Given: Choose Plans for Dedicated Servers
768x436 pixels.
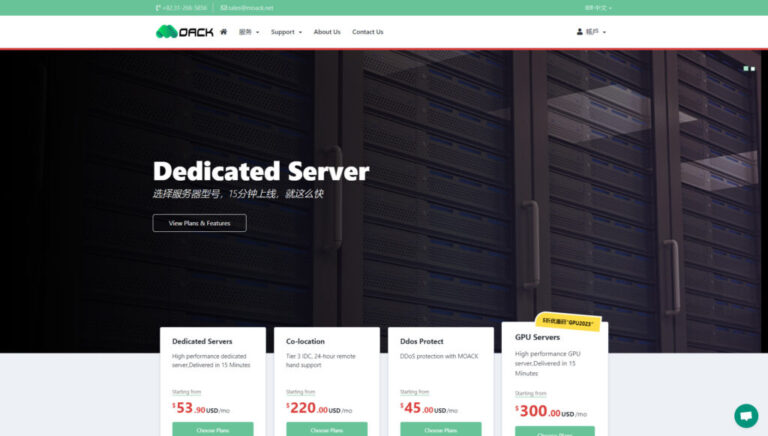Looking at the screenshot, I should coord(212,430).
